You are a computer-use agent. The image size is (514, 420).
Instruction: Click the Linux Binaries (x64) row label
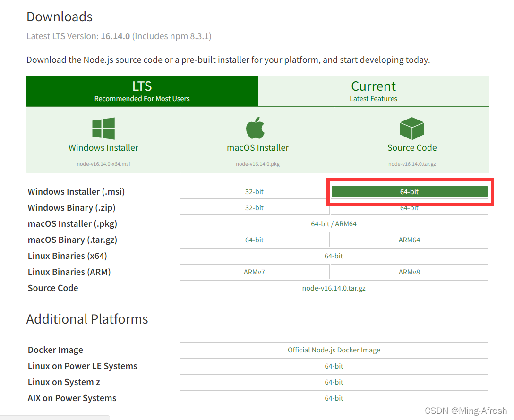pos(68,256)
